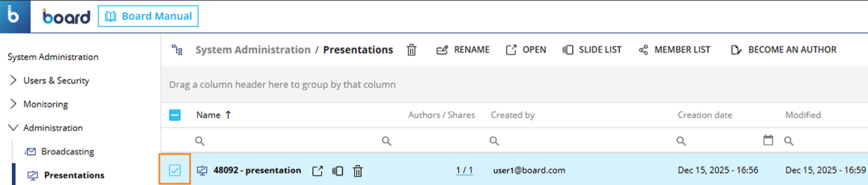Click the Modified column search filter icon
The image size is (868, 185).
[788, 141]
